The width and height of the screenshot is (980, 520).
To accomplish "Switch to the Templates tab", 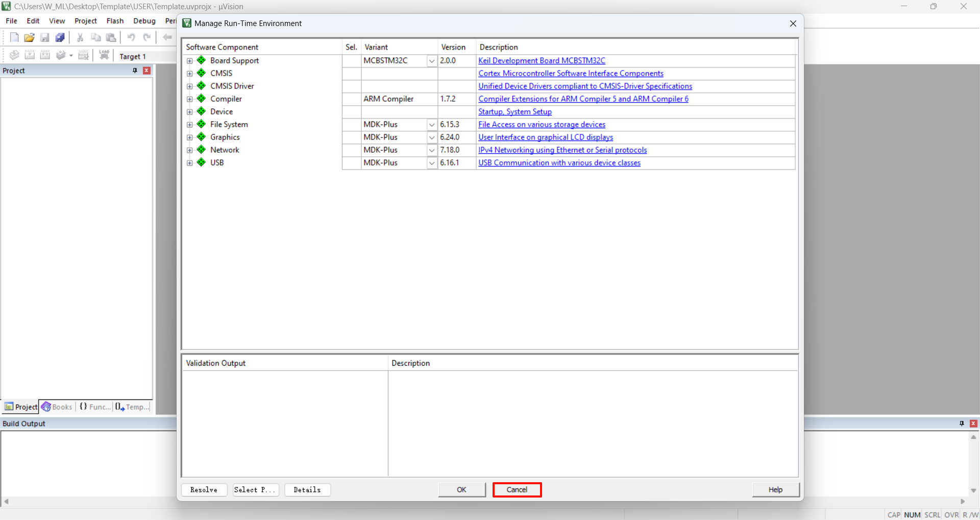I will tap(132, 407).
